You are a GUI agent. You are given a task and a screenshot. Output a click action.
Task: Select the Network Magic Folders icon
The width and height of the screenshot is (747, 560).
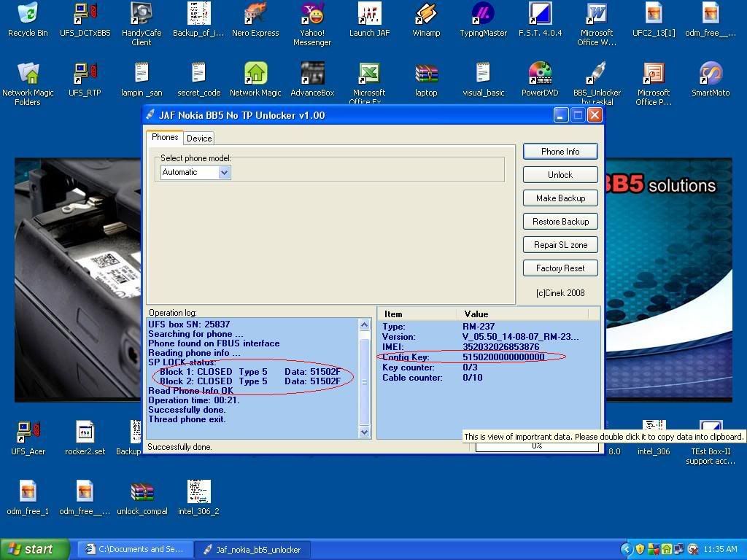tap(28, 84)
